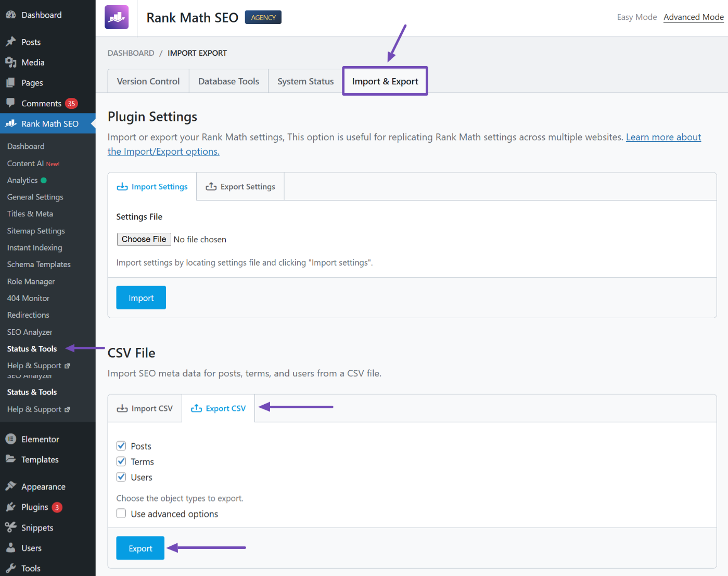Open Analytics submenu item
This screenshot has width=728, height=576.
pyautogui.click(x=22, y=180)
